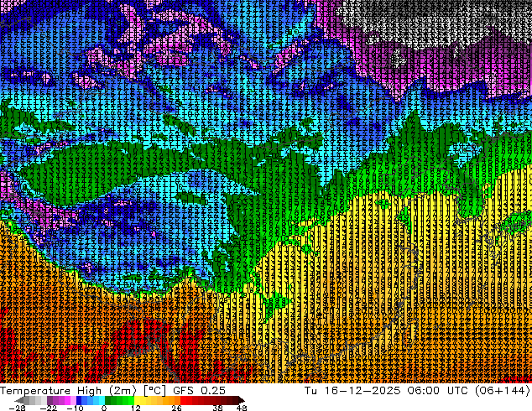
Task: Click the 'GFS 0.25' model label
Action: tap(199, 390)
